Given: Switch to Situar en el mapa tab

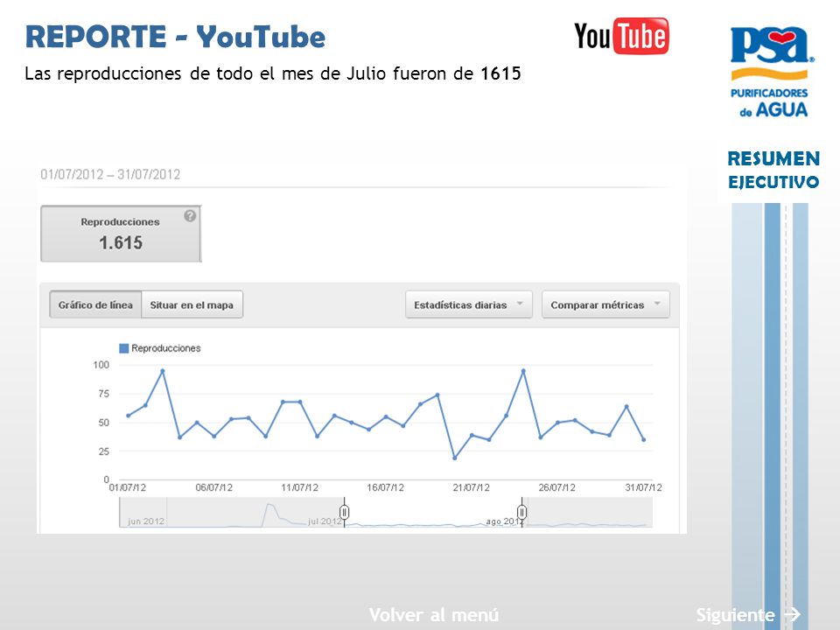Looking at the screenshot, I should pos(192,304).
